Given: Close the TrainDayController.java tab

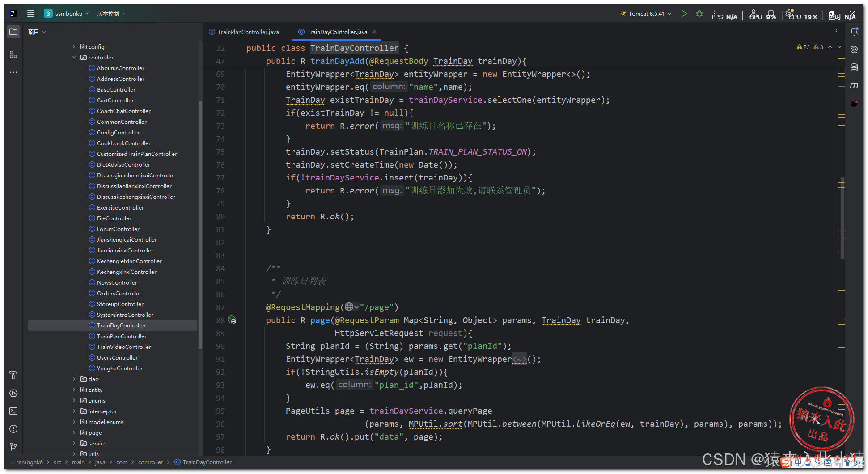Looking at the screenshot, I should (374, 32).
